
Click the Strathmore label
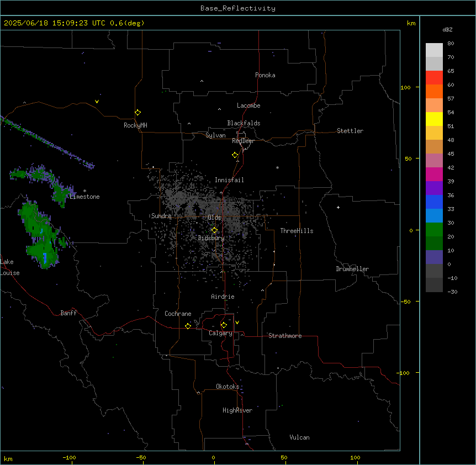coord(285,336)
